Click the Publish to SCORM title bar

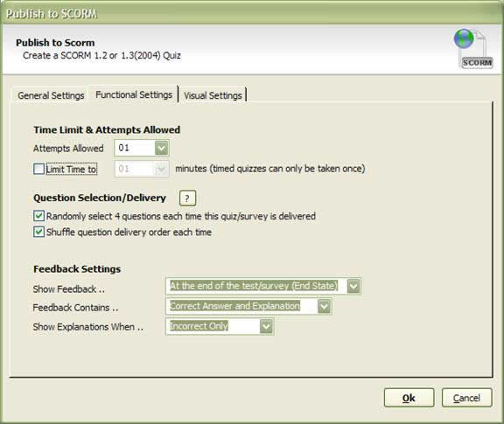pos(252,13)
